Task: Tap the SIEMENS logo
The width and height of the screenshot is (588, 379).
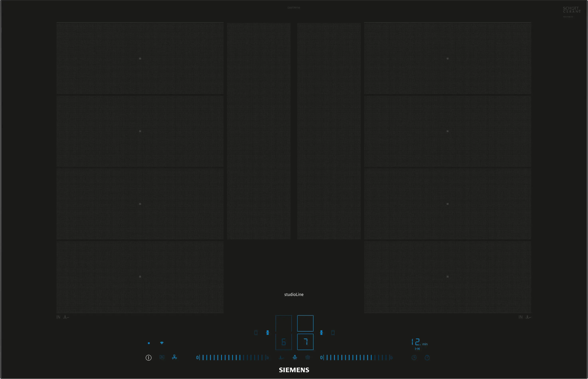Action: [x=294, y=370]
